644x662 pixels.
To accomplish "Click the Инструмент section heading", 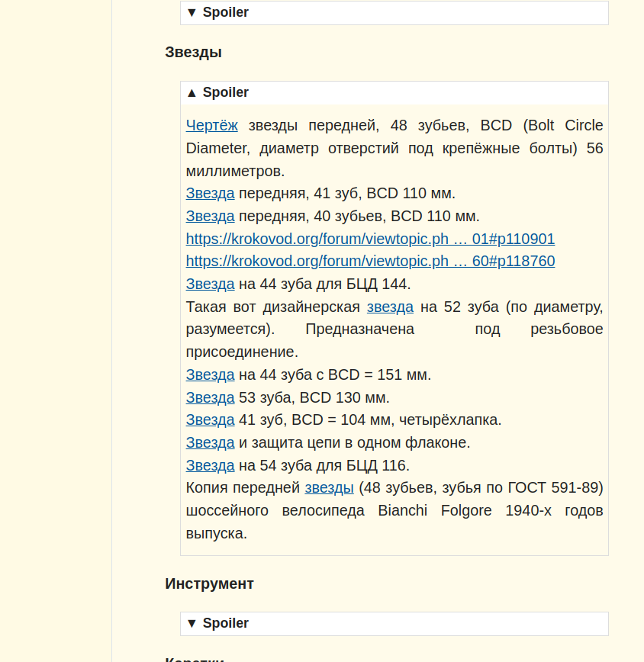I will (x=209, y=583).
